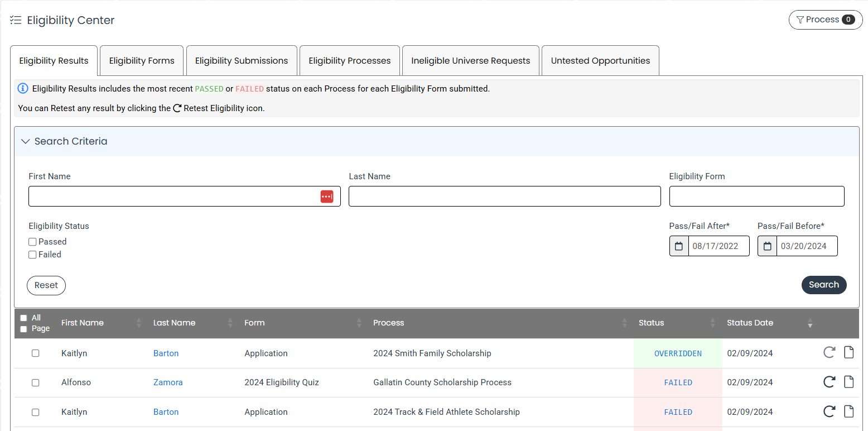Check the Page checkbox in table header
Viewport: 868px width, 431px height.
tap(23, 329)
